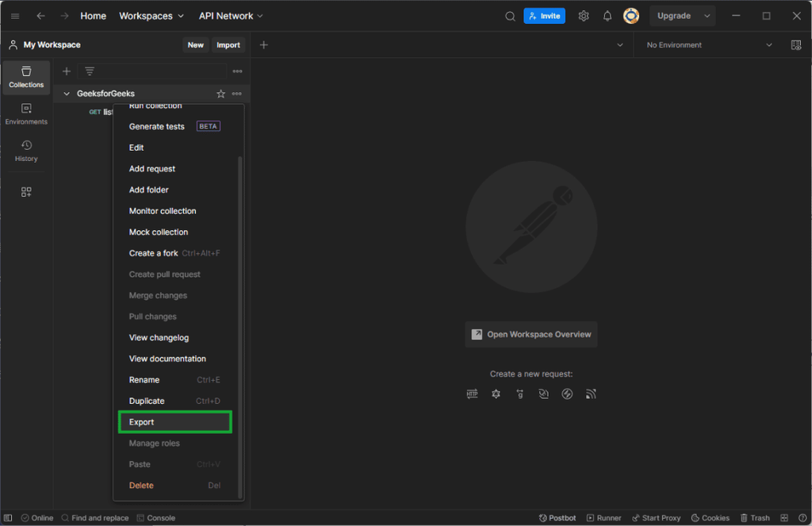Choose Create a fork menu item
Viewport: 812px width, 526px height.
click(x=175, y=253)
